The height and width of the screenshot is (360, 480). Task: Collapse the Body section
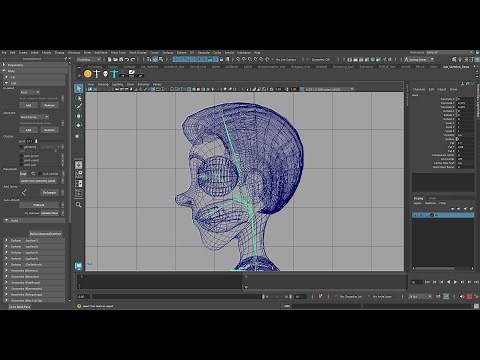click(4, 71)
